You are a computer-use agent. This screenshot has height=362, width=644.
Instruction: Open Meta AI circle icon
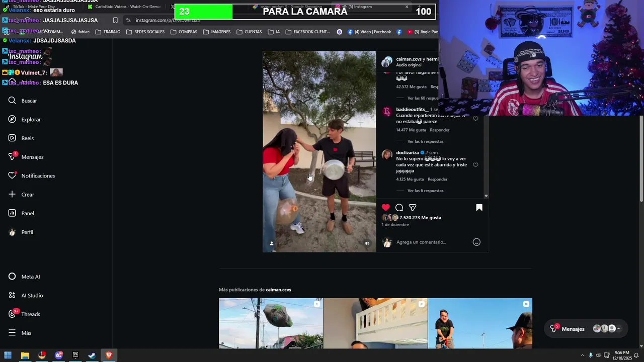pyautogui.click(x=12, y=277)
